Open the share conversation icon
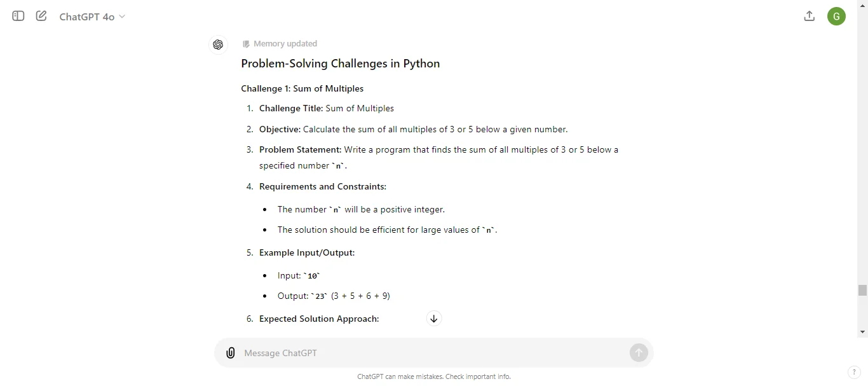This screenshot has width=868, height=386. pyautogui.click(x=809, y=16)
